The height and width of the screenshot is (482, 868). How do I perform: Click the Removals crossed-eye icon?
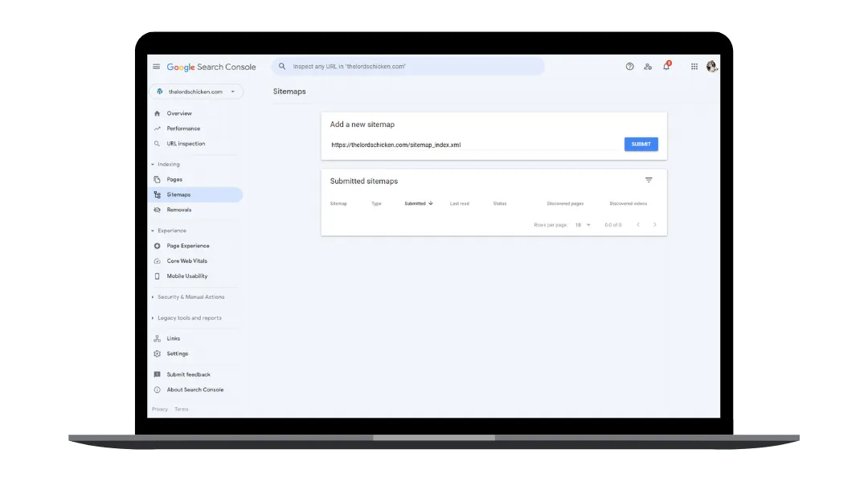click(158, 210)
